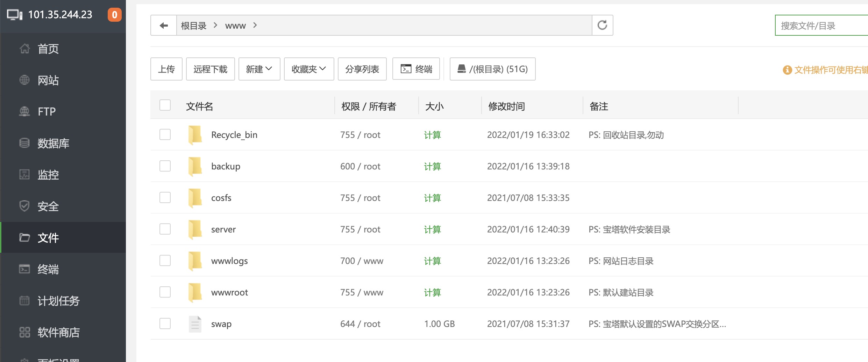Open 计划任务 in sidebar
Image resolution: width=868 pixels, height=362 pixels.
(59, 301)
